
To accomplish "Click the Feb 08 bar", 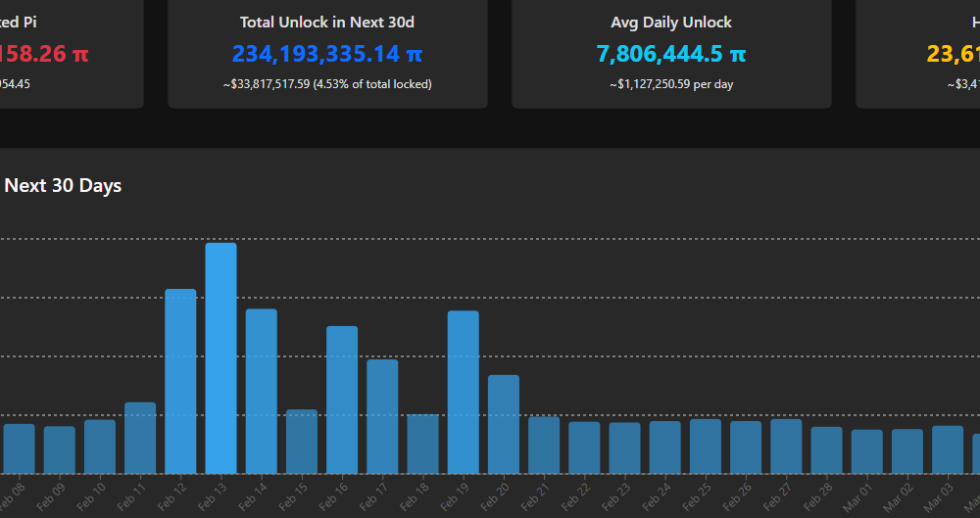I will [x=19, y=448].
